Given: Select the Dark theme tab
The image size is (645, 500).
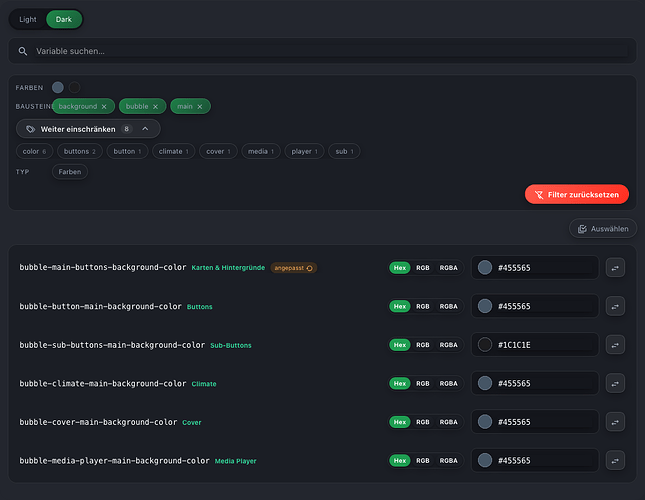Looking at the screenshot, I should [64, 19].
